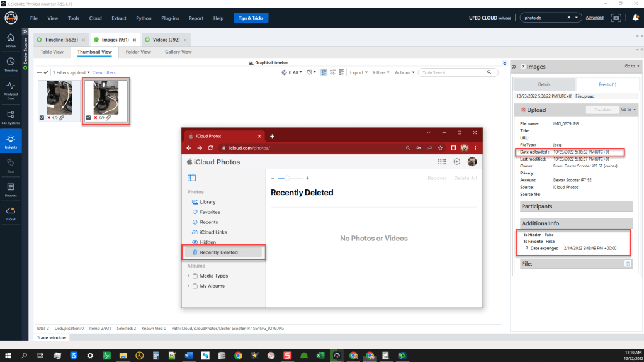The image size is (644, 362).
Task: Go to the Reports sidebar section
Action: coord(11,189)
